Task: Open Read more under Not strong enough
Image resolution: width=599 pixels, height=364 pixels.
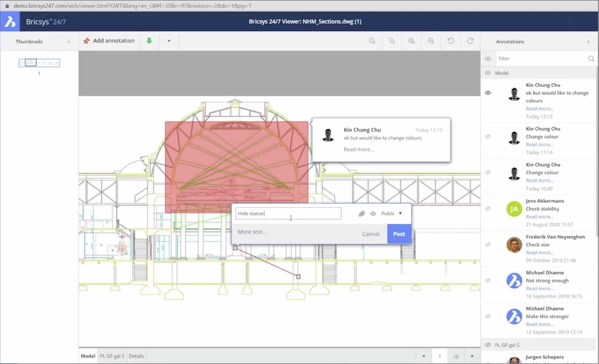Action: [x=540, y=288]
